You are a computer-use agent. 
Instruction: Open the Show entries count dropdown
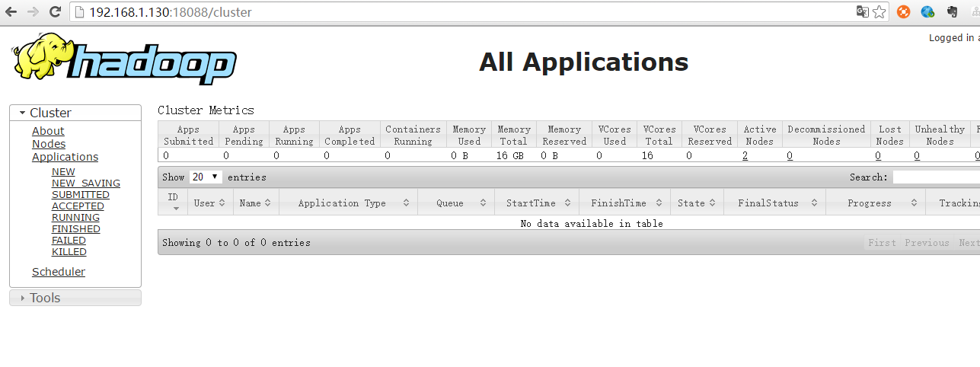205,177
